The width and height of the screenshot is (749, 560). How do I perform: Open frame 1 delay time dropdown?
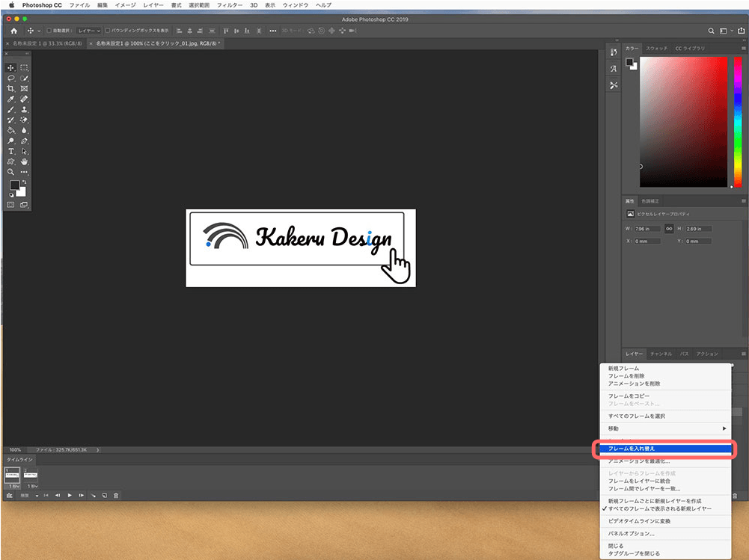tap(15, 486)
